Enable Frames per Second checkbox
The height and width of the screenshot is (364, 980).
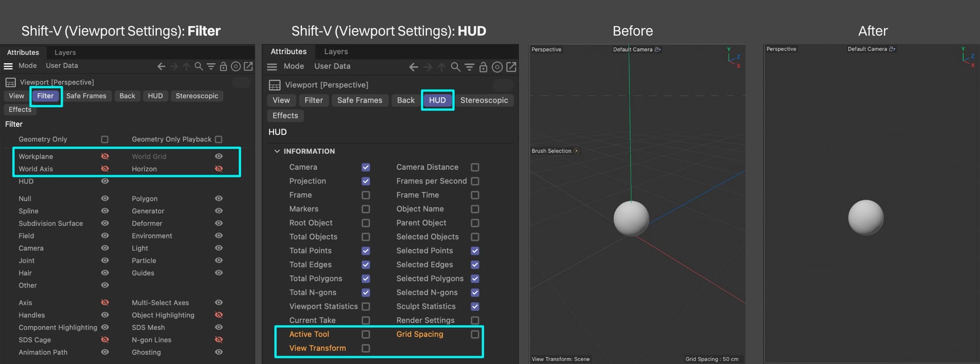[x=475, y=181]
